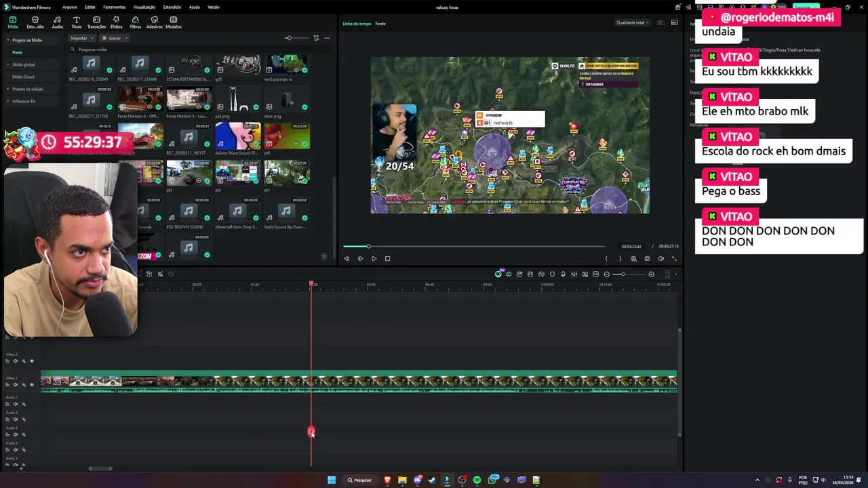Select the Mídia Cloud item

tap(23, 77)
